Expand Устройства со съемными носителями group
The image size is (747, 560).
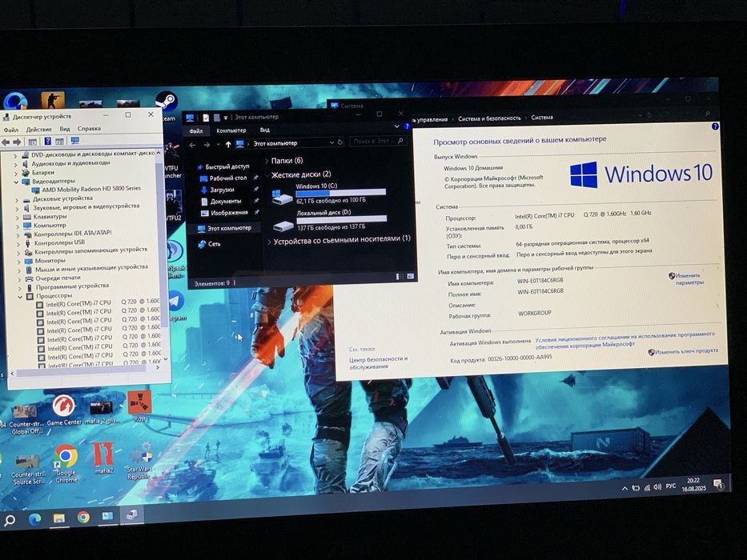(269, 242)
